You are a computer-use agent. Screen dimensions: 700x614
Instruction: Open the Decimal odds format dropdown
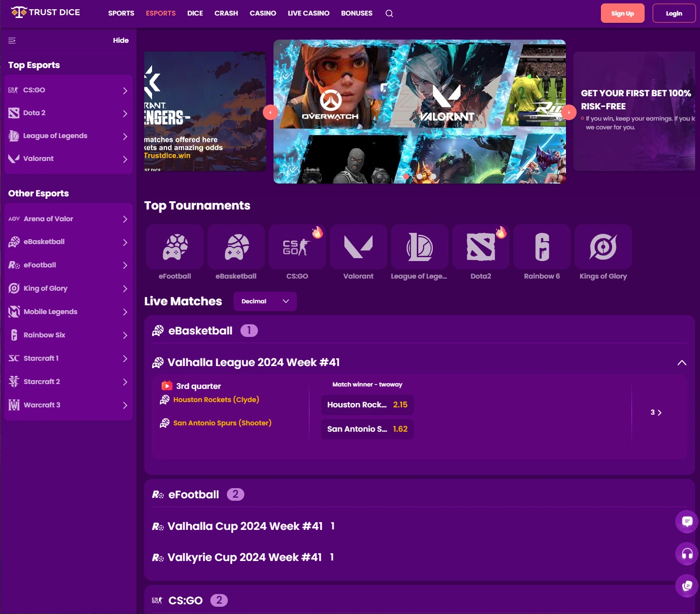click(265, 301)
